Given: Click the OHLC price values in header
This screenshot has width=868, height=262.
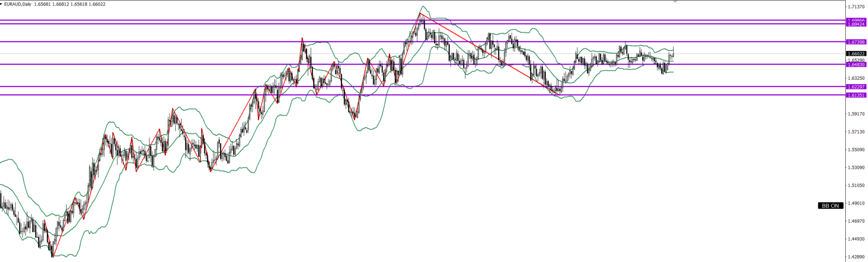Looking at the screenshot, I should pyautogui.click(x=70, y=4).
